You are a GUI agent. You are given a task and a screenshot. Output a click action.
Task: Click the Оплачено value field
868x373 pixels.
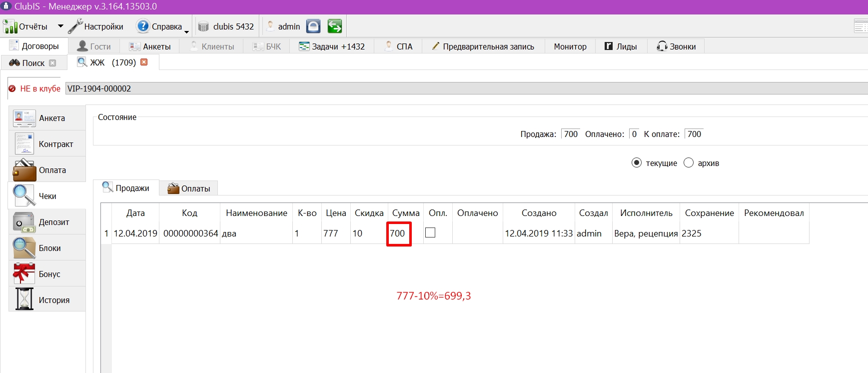click(634, 134)
